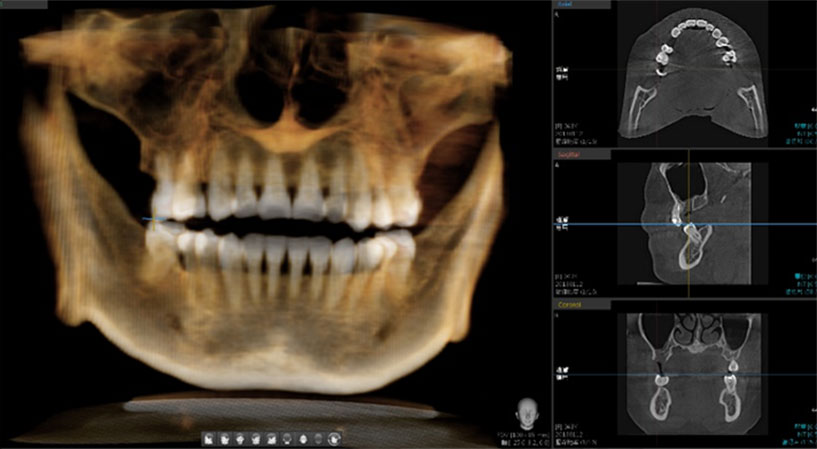Click the coronal slice image

690,372
